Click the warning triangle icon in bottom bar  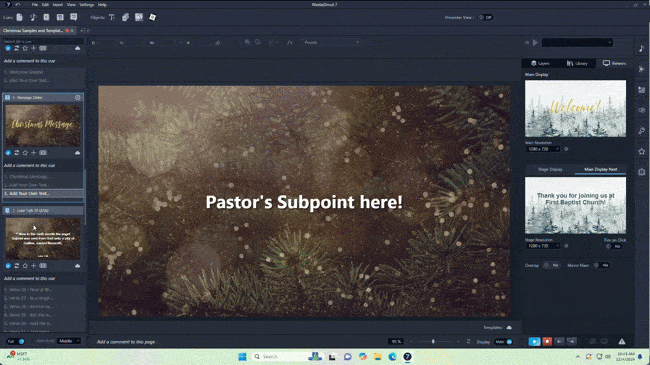point(622,341)
